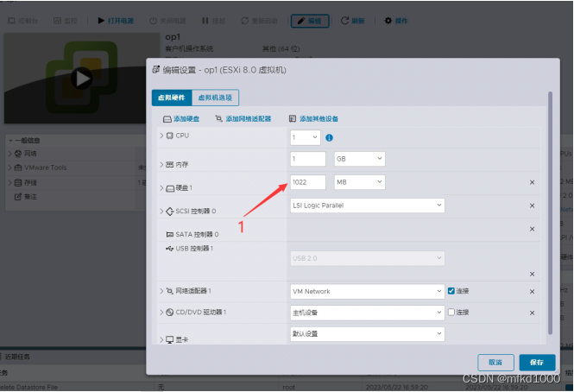The width and height of the screenshot is (574, 392).
Task: Click the 显卡 monitor icon
Action: [170, 339]
